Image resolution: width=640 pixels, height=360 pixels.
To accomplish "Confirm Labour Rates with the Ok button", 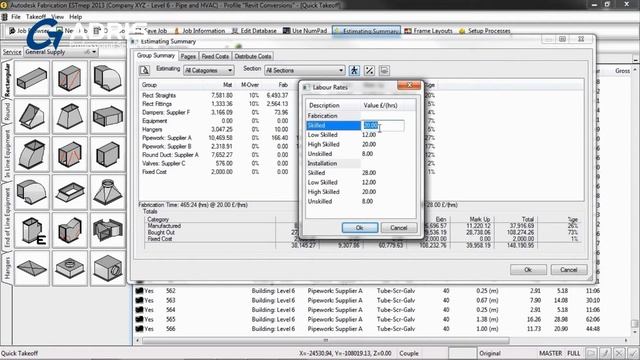I will [x=360, y=228].
